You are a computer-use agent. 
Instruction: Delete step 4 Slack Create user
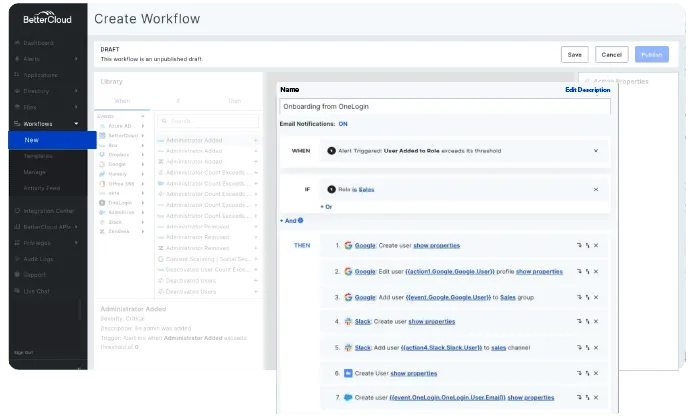[596, 321]
